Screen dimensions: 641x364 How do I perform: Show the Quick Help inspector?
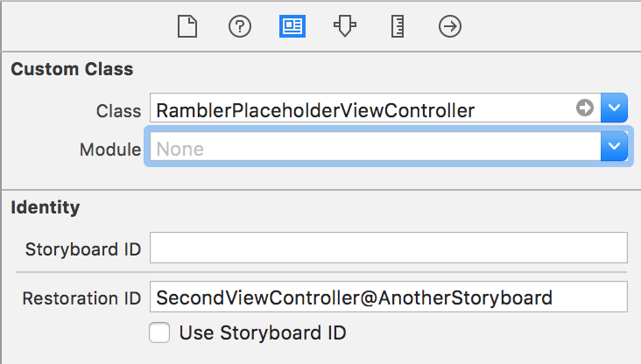pos(239,27)
